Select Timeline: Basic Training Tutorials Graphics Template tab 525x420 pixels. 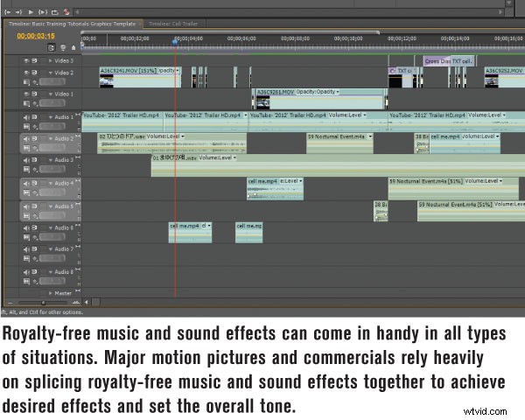pos(73,24)
